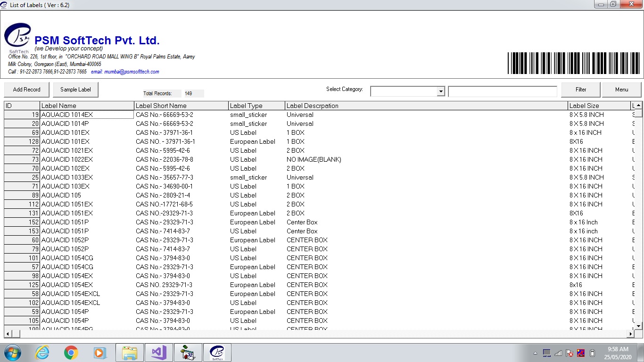Viewport: 644px width, 362px height.
Task: Click ID cell 131
Action: click(22, 213)
